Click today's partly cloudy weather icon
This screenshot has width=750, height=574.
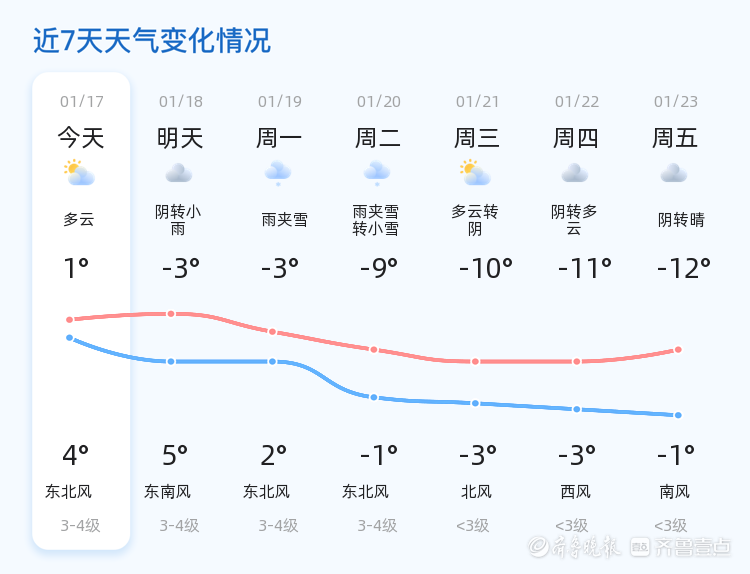[79, 174]
